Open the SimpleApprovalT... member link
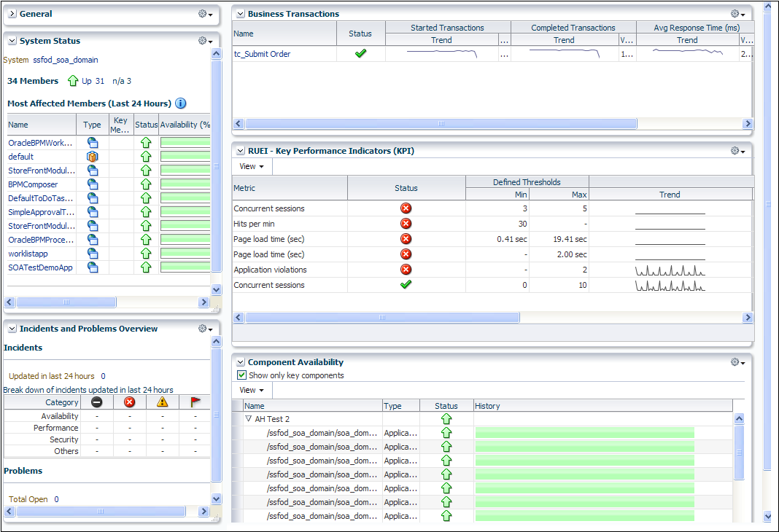 (x=42, y=212)
